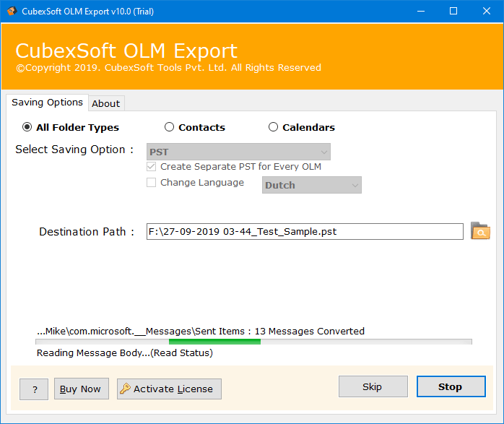Click the question mark help button
Screen dimensions: 504x424
point(34,389)
